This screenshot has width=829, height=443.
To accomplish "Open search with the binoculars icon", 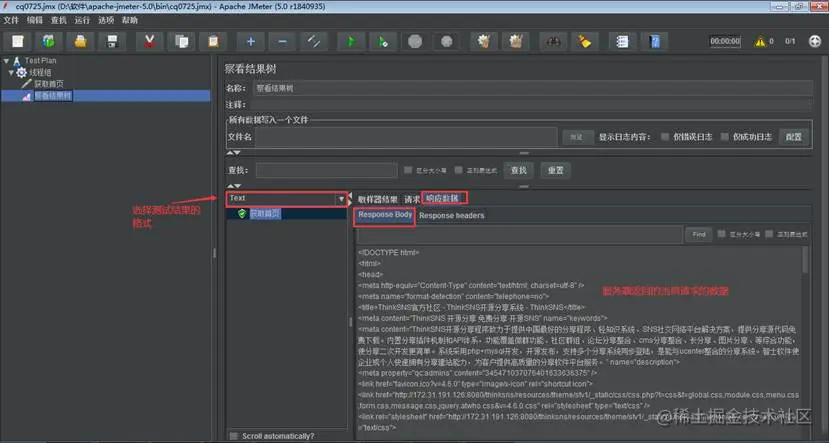I will (553, 41).
